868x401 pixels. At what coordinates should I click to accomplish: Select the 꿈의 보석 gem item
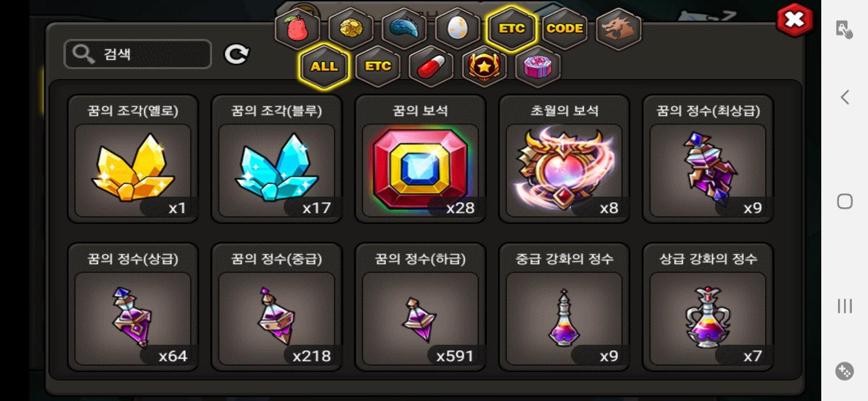[x=420, y=159]
